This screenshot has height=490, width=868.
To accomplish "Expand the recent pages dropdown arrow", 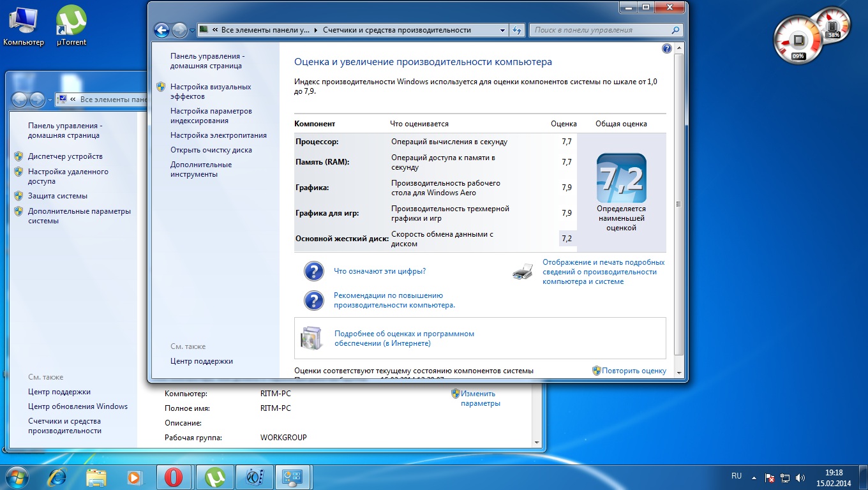I will [192, 30].
